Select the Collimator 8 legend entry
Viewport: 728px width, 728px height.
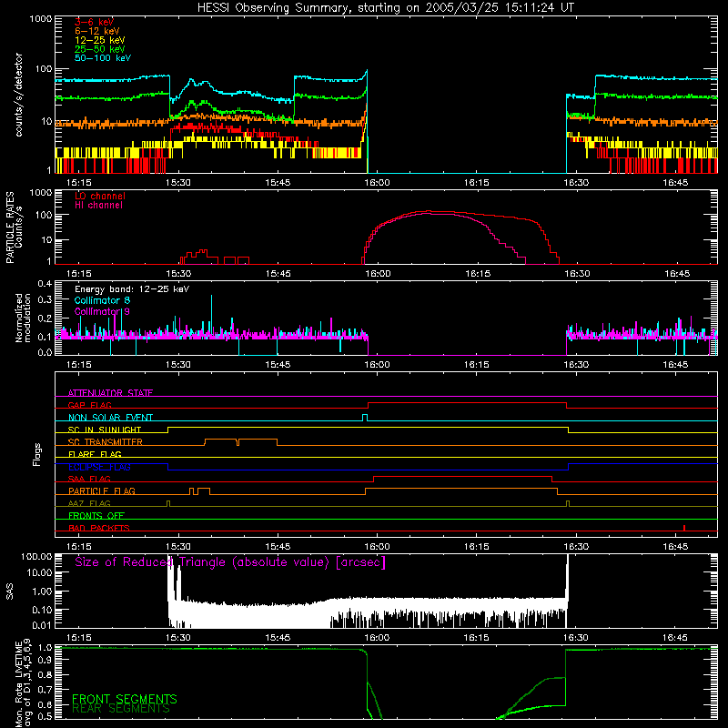102,300
